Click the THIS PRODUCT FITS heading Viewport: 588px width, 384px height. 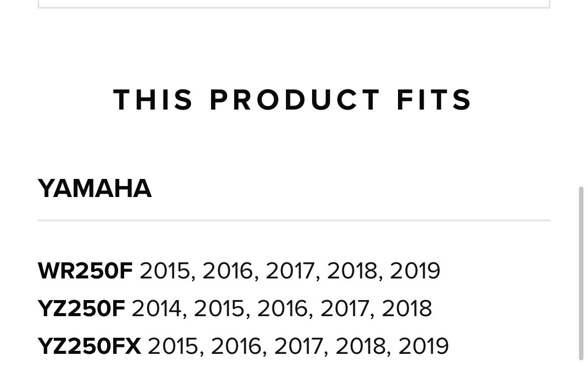coord(293,100)
